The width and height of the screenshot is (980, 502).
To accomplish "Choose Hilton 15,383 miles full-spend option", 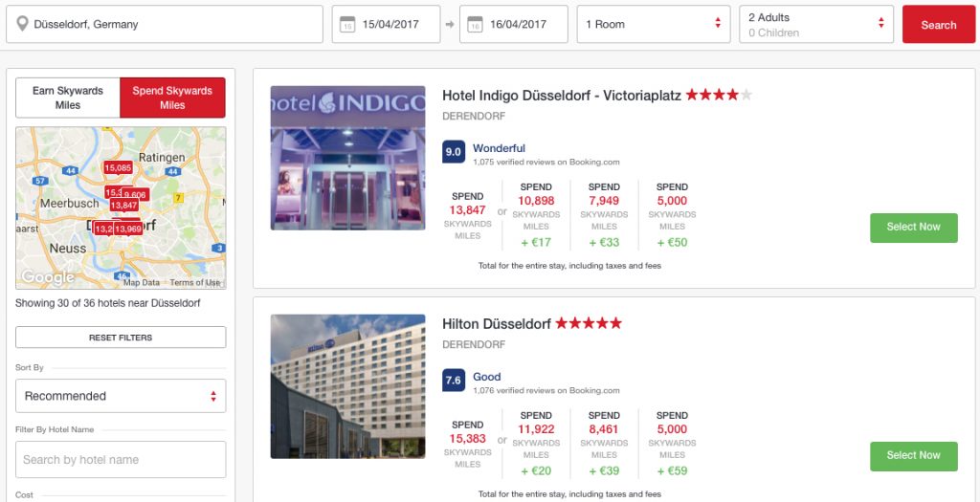I will click(467, 445).
